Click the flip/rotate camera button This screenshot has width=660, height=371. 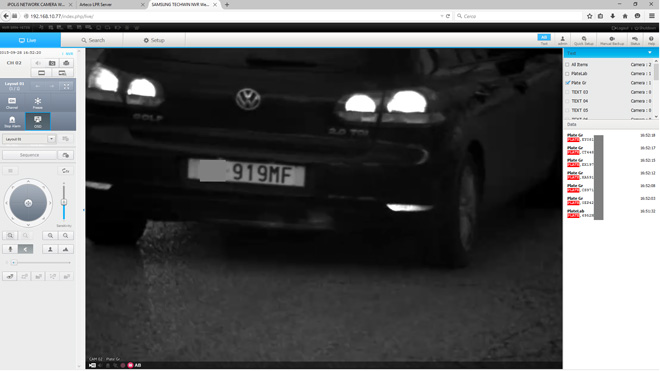coord(66,171)
